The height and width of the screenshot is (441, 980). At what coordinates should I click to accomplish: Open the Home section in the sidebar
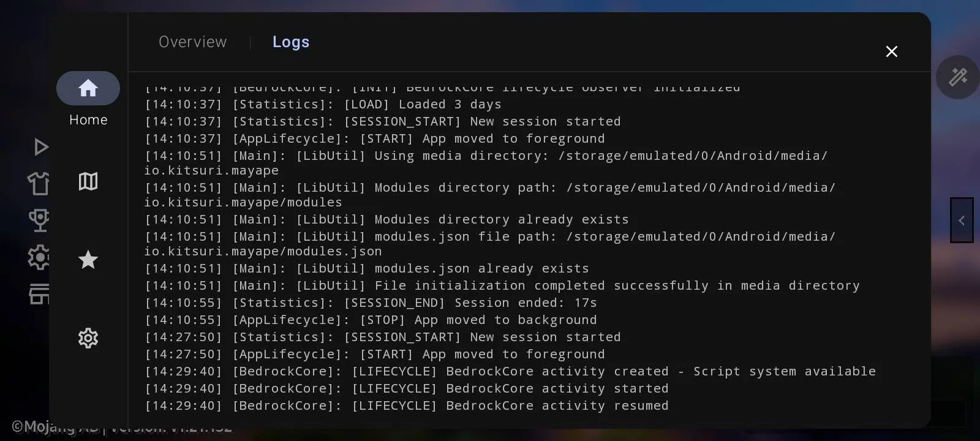pyautogui.click(x=88, y=89)
